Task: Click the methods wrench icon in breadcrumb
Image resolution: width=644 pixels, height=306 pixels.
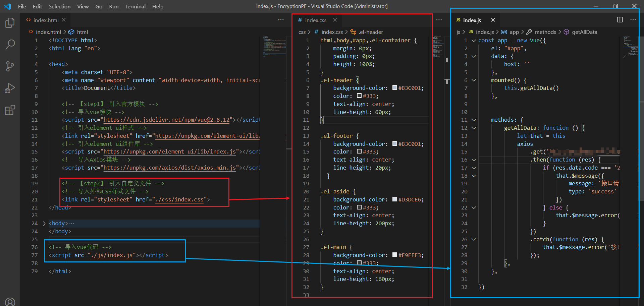Action: [x=529, y=32]
